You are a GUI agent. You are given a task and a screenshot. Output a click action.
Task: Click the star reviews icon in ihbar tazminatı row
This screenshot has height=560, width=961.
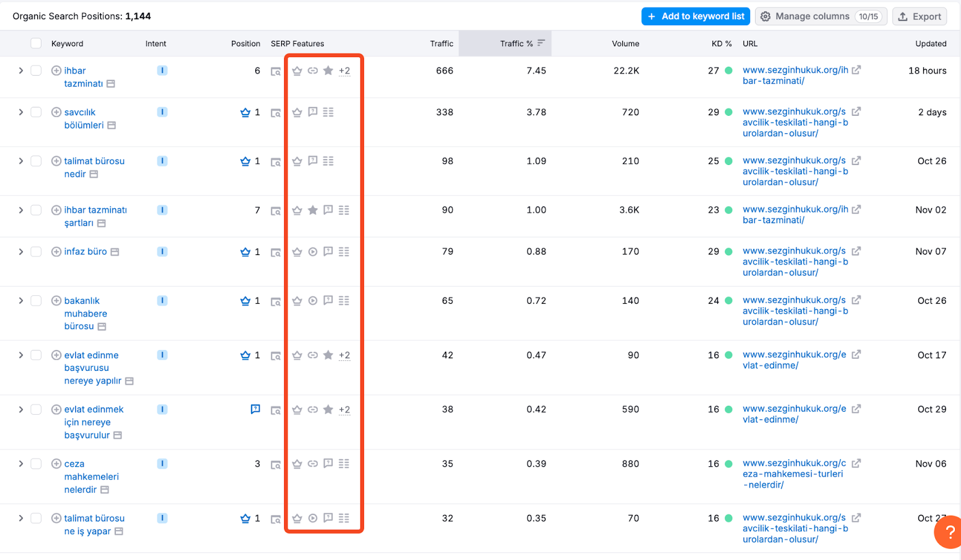[328, 71]
